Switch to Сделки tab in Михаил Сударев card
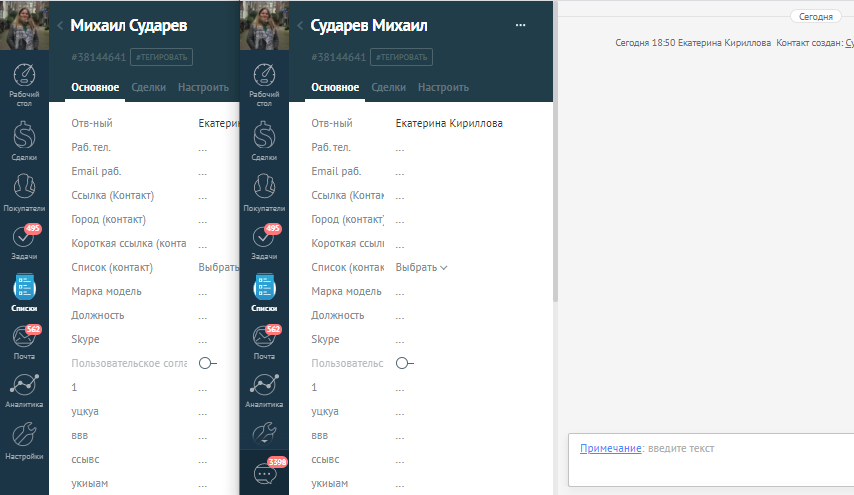 pyautogui.click(x=148, y=87)
